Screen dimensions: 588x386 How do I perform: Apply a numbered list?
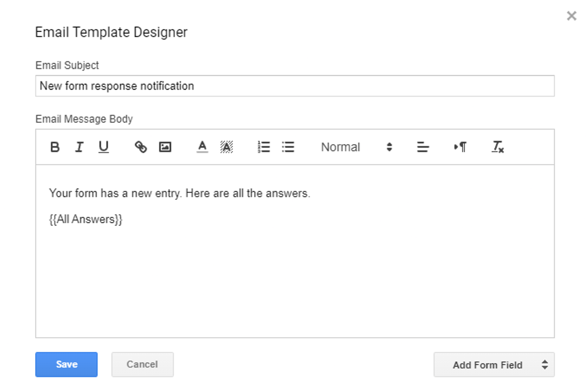tap(264, 147)
